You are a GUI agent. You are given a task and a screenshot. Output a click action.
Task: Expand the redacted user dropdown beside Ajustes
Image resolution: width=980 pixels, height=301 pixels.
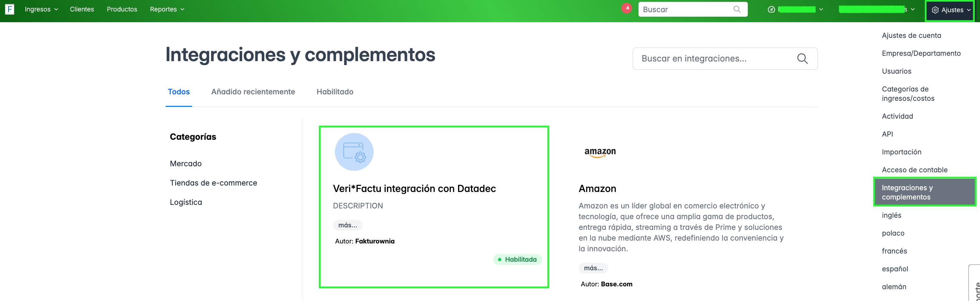point(877,10)
